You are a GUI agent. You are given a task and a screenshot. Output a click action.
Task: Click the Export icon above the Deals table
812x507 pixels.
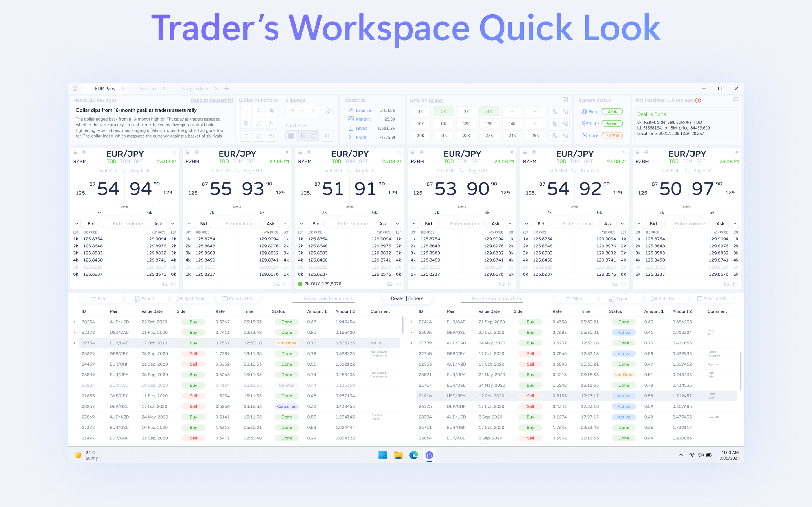pos(137,298)
